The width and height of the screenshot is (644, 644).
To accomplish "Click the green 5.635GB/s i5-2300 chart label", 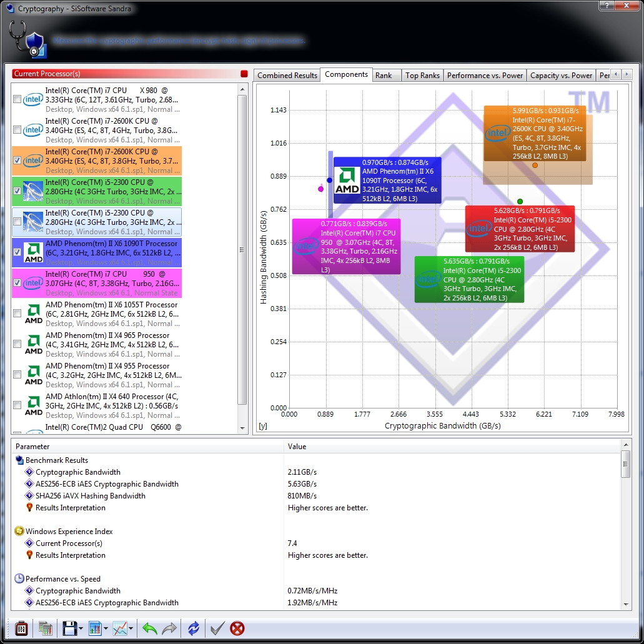I will [469, 279].
